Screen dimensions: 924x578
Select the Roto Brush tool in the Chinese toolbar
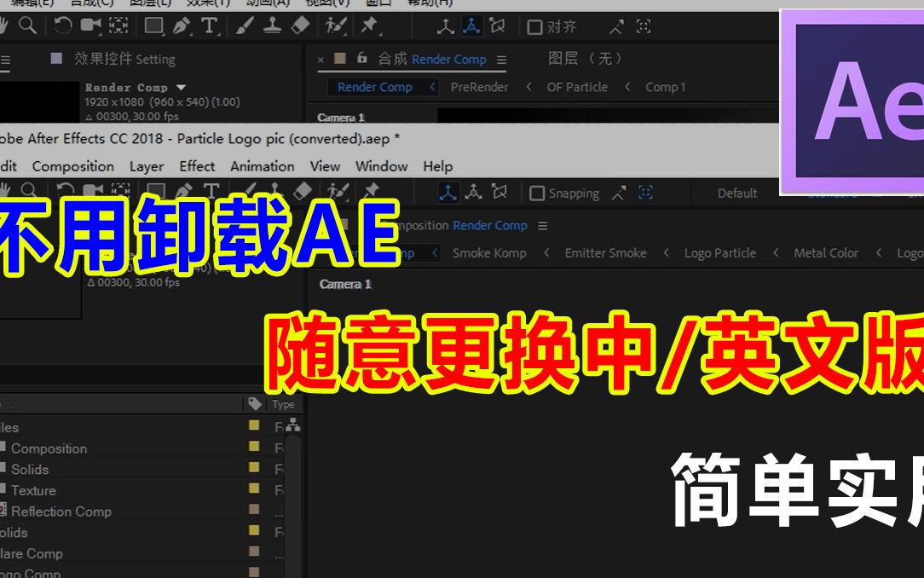tap(336, 26)
